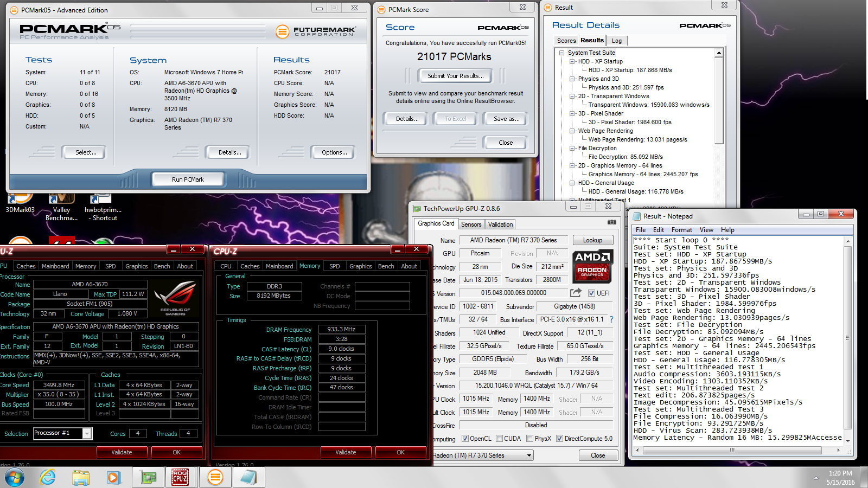
Task: Toggle the PhysX checkbox
Action: click(529, 439)
